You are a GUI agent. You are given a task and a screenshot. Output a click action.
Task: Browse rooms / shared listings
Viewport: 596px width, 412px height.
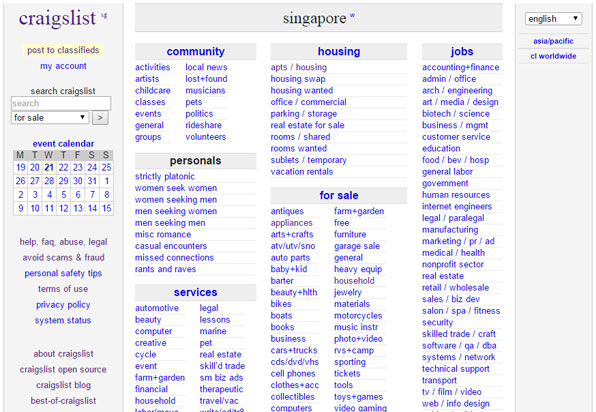[x=300, y=137]
